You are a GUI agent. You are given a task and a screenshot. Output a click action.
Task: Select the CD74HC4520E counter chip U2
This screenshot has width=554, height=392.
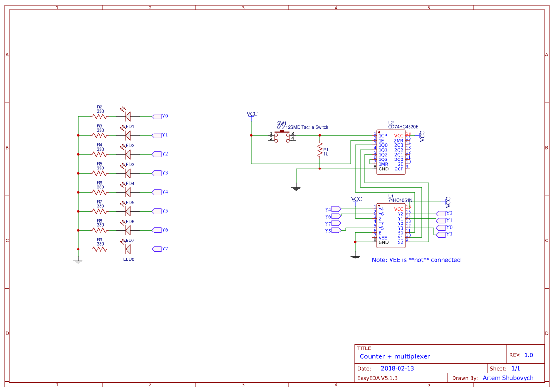click(391, 151)
